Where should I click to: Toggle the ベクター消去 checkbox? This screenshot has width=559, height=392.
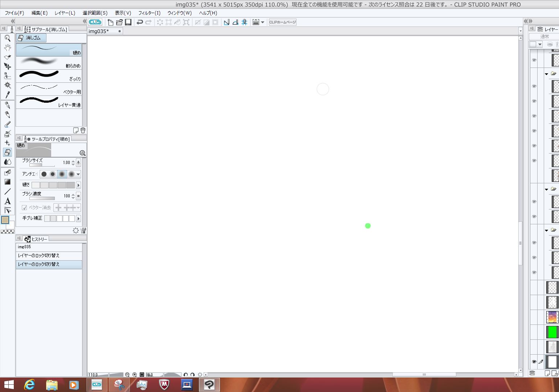tap(24, 208)
